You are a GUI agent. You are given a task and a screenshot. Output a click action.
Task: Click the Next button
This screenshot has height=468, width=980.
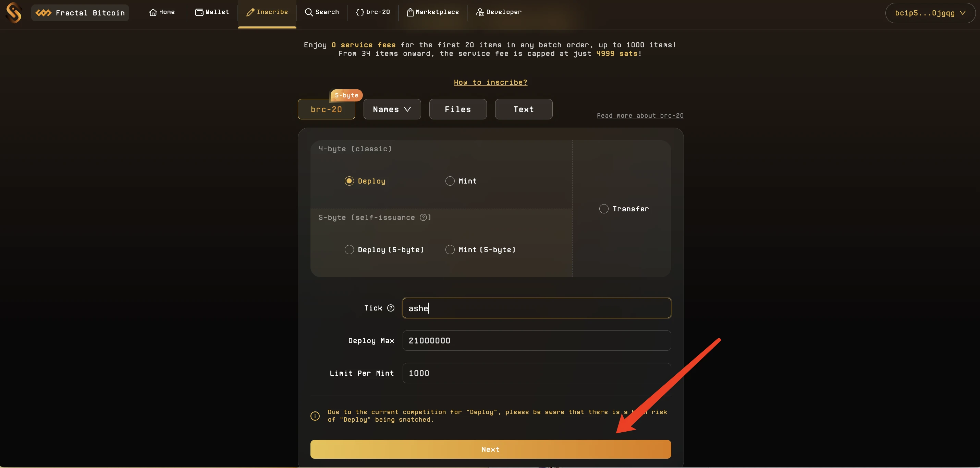pos(491,449)
